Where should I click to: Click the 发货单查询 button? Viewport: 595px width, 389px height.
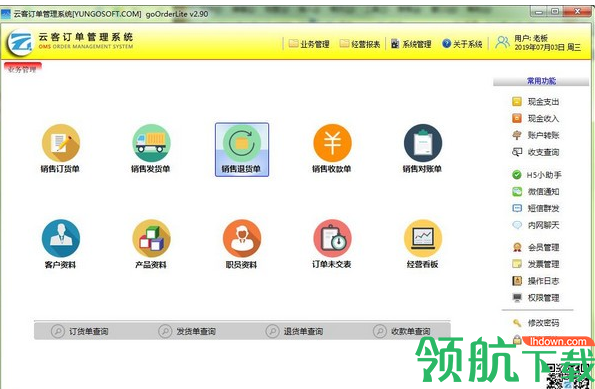tap(187, 331)
